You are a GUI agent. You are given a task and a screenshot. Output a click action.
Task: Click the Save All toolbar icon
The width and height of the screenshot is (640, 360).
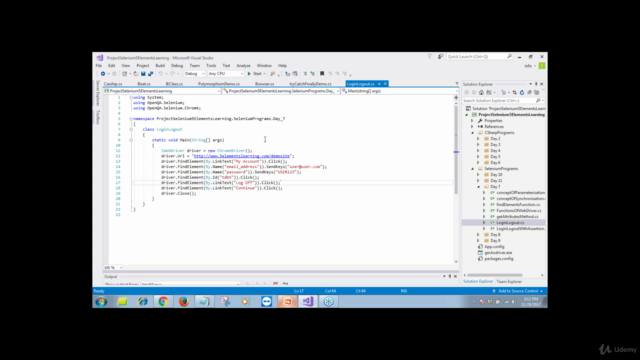(x=150, y=74)
